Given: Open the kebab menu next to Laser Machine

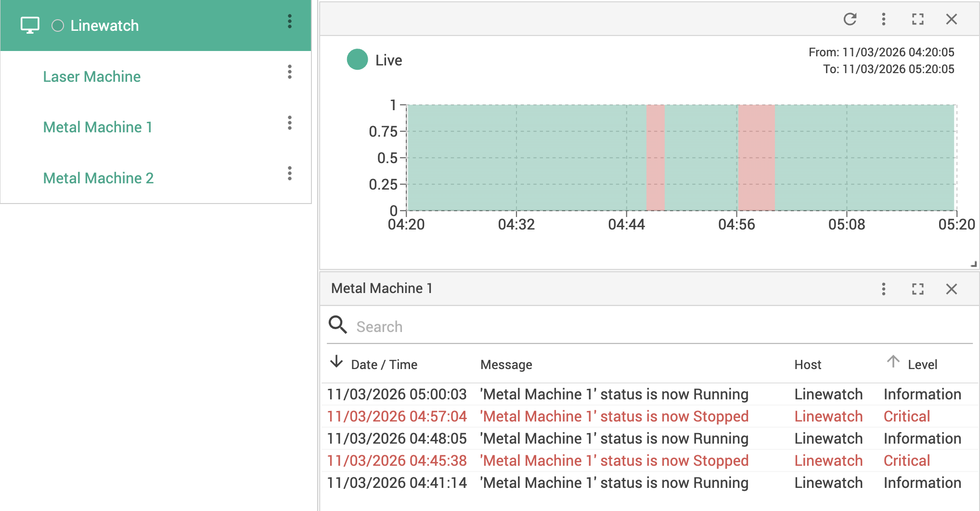Looking at the screenshot, I should pyautogui.click(x=289, y=72).
